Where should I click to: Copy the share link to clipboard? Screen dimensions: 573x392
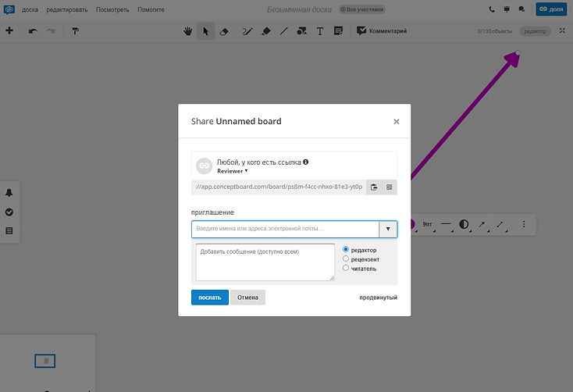[374, 187]
